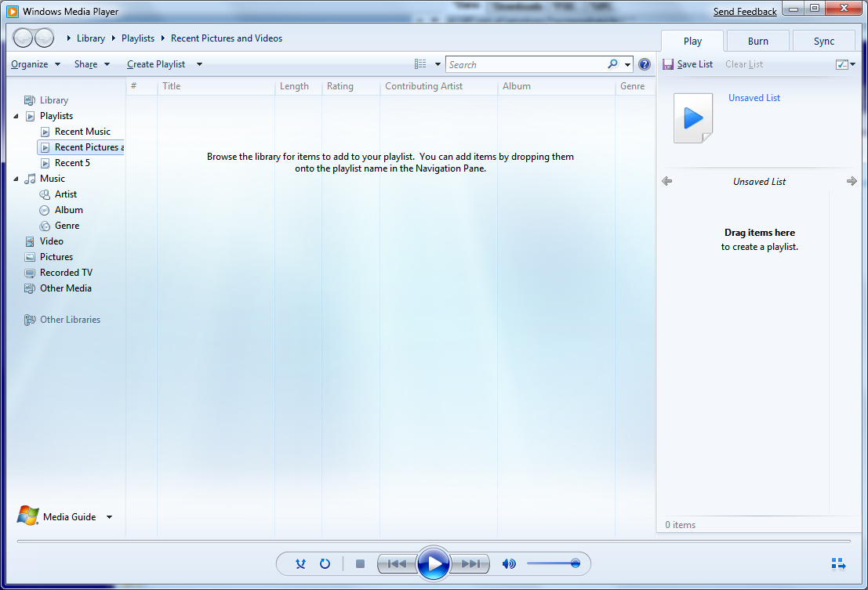This screenshot has width=868, height=590.
Task: Click Library in the breadcrumb
Action: click(x=91, y=38)
